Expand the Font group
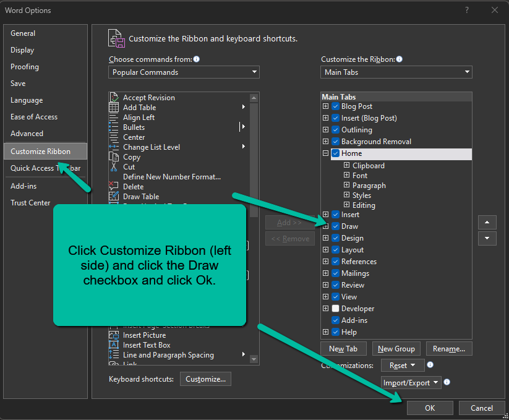The height and width of the screenshot is (420, 509). pos(347,175)
